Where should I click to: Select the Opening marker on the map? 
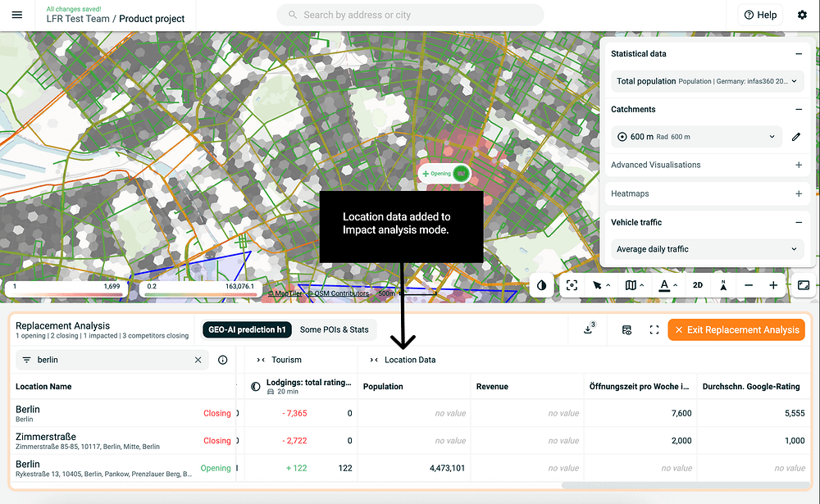[x=444, y=174]
